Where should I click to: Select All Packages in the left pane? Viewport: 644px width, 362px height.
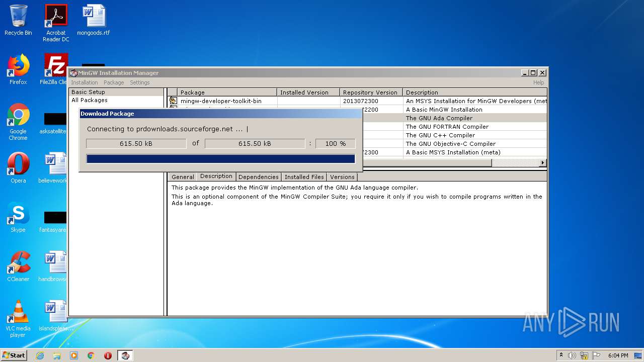(89, 100)
